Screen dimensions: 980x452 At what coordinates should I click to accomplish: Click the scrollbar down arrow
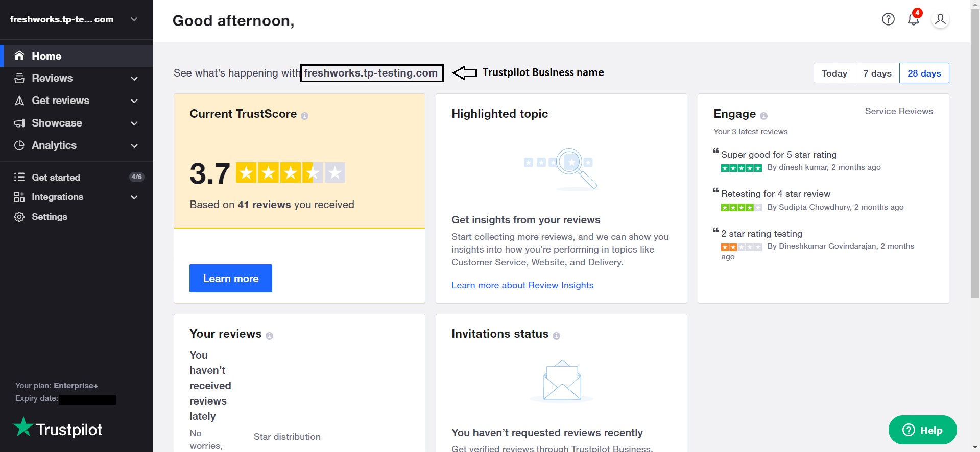[975, 447]
